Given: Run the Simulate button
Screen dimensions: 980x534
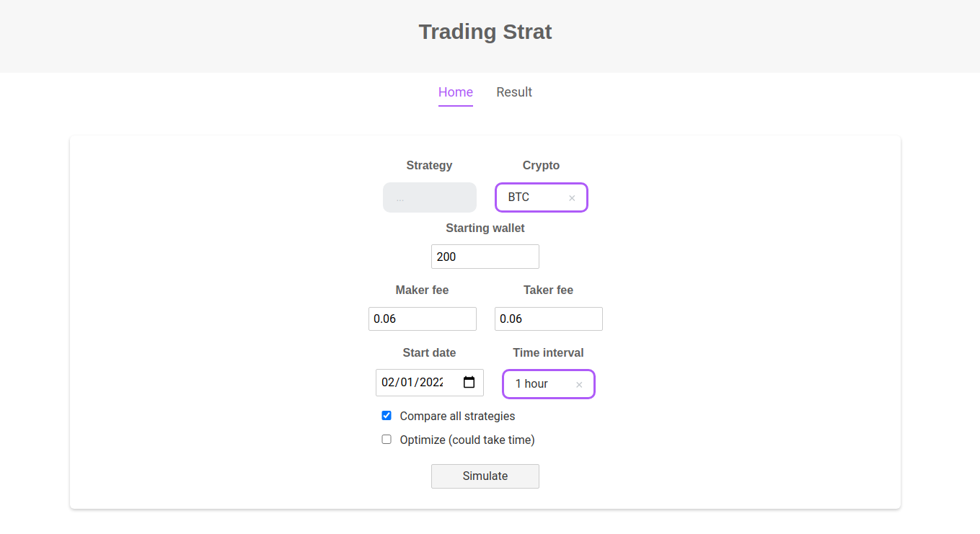Looking at the screenshot, I should pos(485,476).
